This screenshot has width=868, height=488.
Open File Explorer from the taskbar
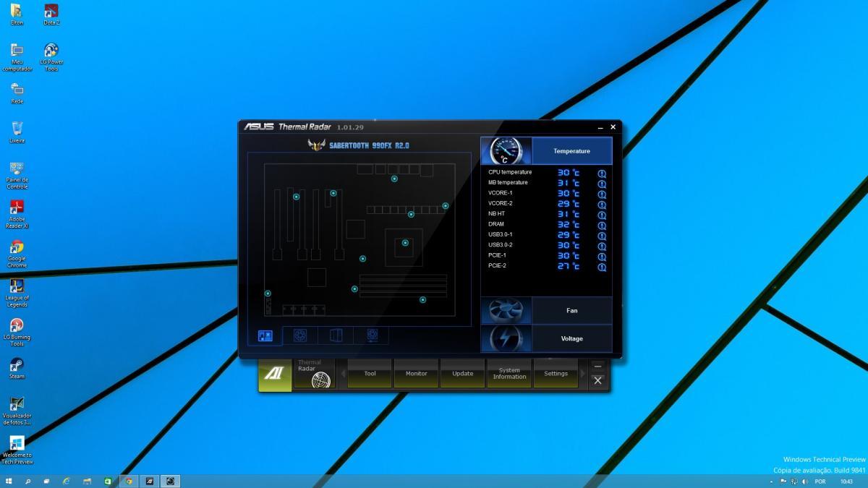pyautogui.click(x=87, y=481)
